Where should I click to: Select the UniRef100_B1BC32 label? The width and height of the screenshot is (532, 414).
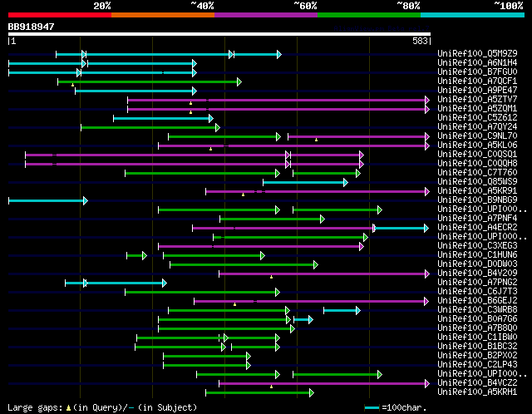pyautogui.click(x=477, y=347)
